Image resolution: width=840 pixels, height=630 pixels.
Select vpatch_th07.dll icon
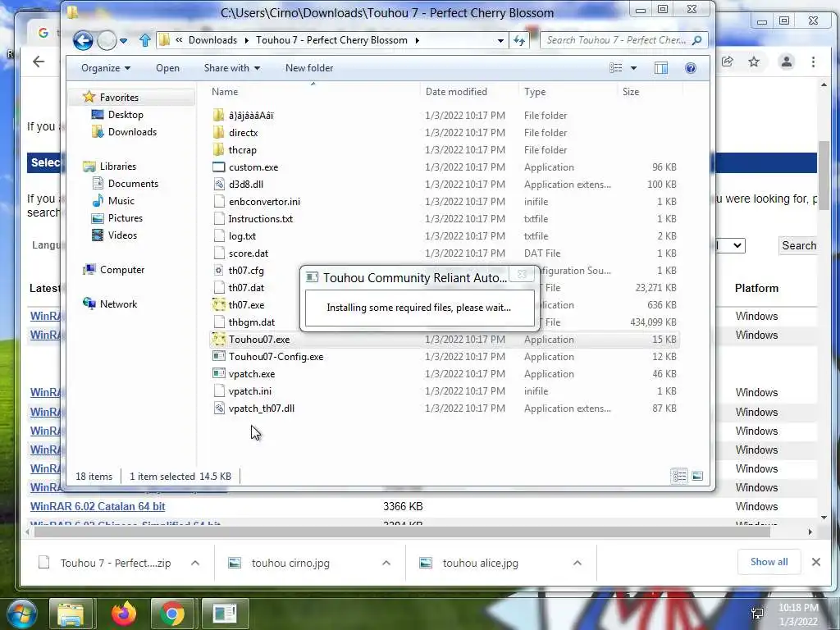pos(218,409)
